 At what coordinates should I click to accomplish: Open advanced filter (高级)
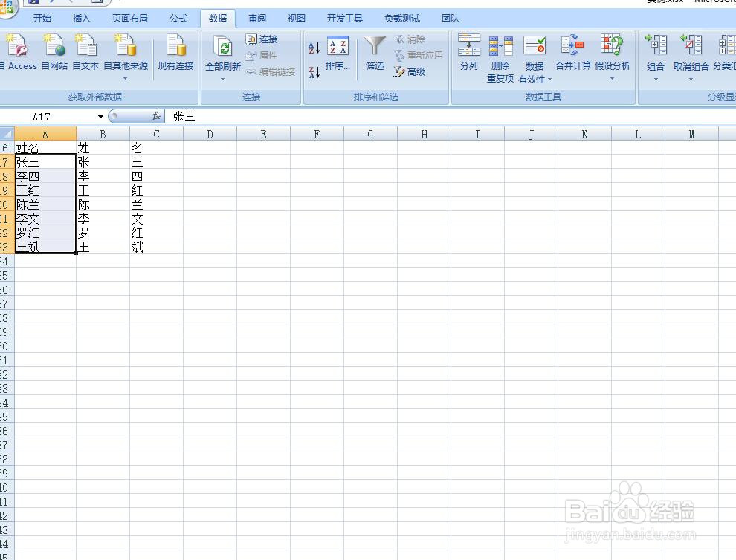(410, 72)
